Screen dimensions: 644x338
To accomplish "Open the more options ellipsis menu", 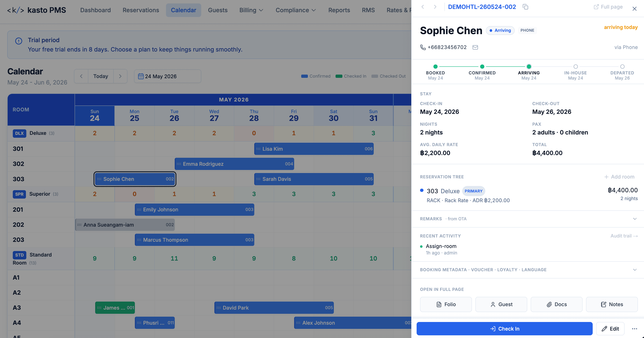I will (x=634, y=328).
